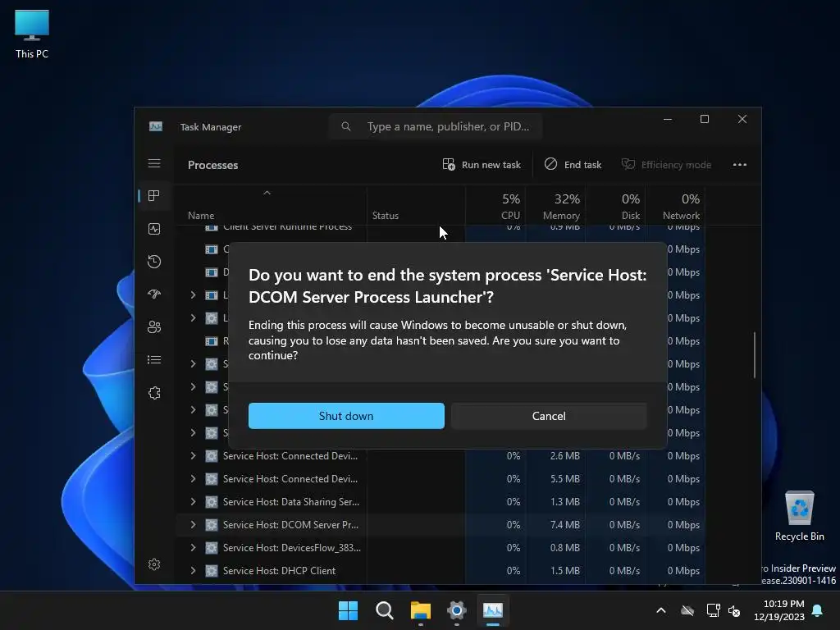Expand the first Service Host: Connected Devi... row
Screen dimensions: 840x630
tap(193, 456)
